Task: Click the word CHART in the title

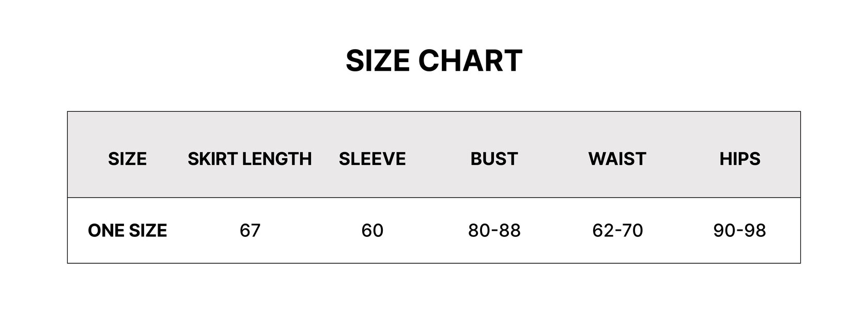Action: click(470, 61)
